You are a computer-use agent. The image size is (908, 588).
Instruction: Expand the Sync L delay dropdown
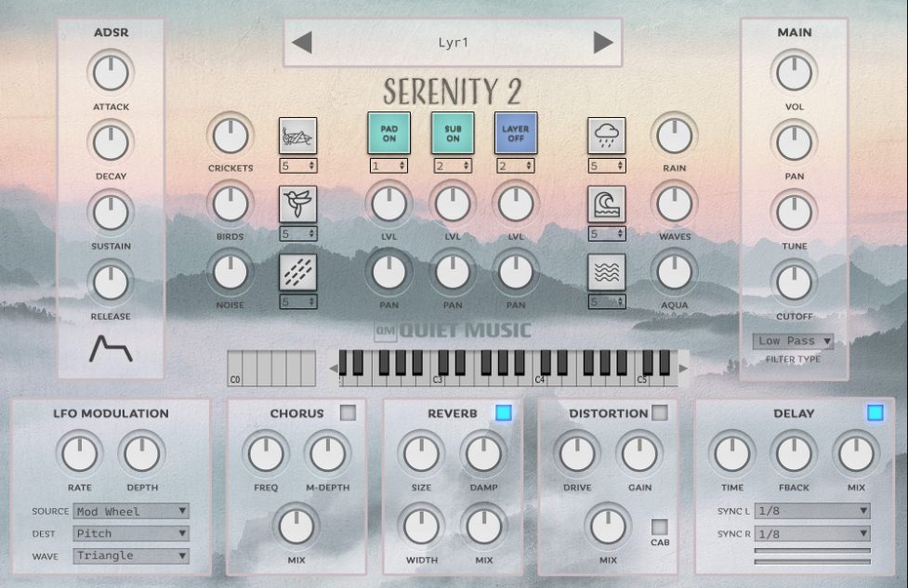pos(811,511)
